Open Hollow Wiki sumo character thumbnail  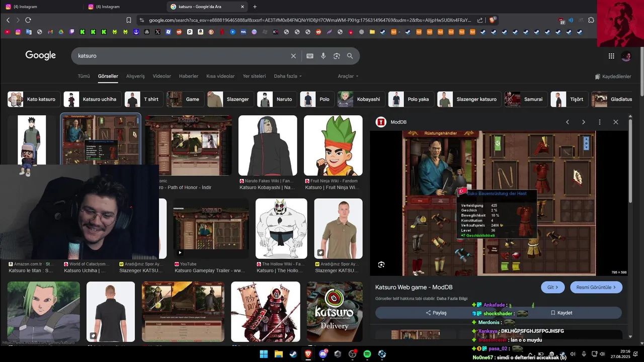pyautogui.click(x=281, y=229)
